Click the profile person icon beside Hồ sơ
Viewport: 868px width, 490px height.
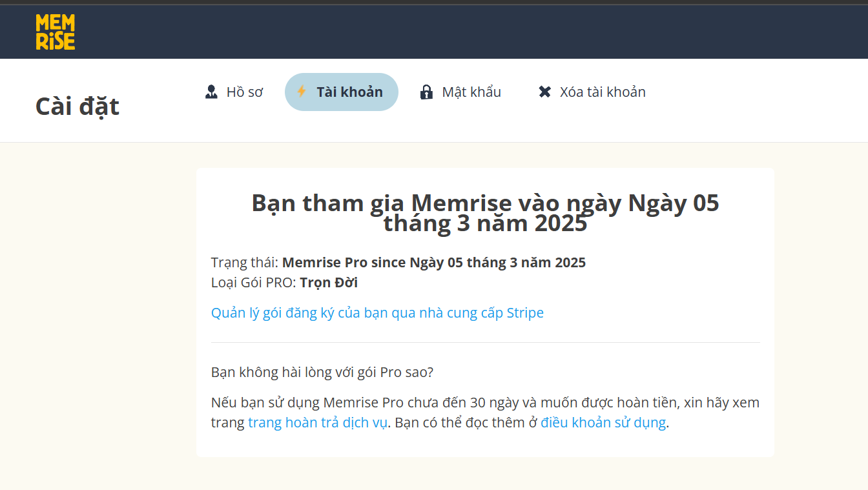(211, 92)
